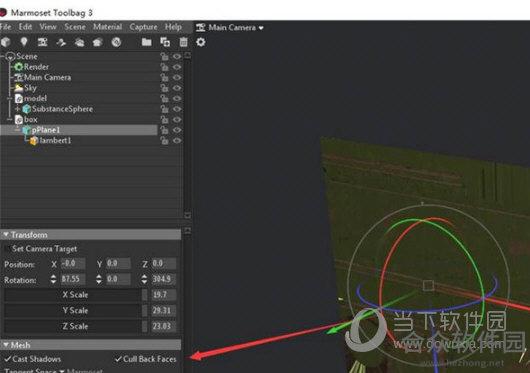Click the Position Y input field
530x373 pixels.
click(x=118, y=264)
